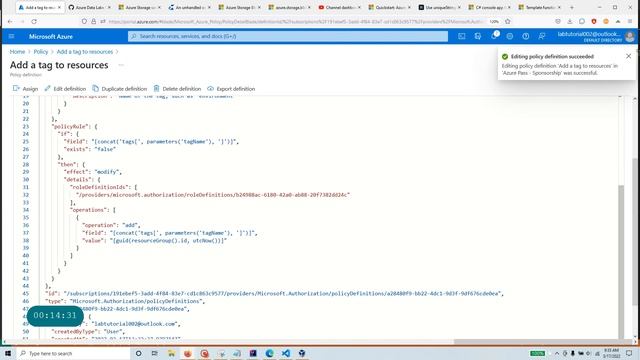Click the Microsoft Azure logo text
Viewport: 640px width, 360px height.
point(51,36)
